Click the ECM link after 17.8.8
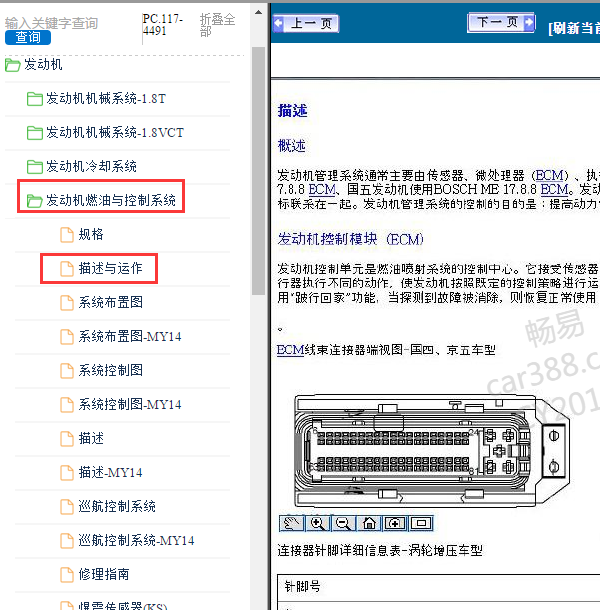 click(x=554, y=189)
